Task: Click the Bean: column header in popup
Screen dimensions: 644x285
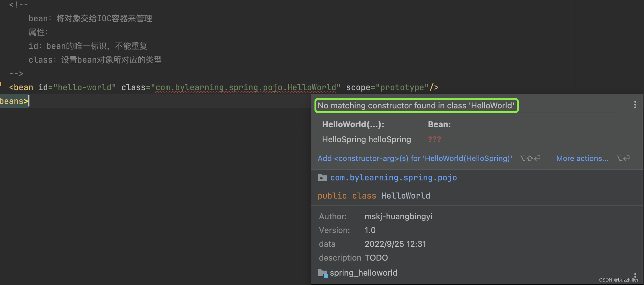Action: click(x=439, y=124)
